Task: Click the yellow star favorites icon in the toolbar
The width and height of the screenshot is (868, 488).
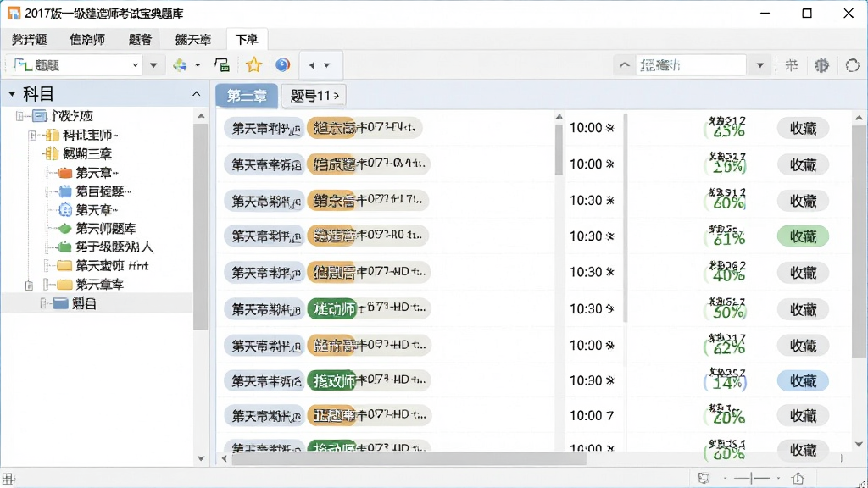Action: [x=253, y=65]
